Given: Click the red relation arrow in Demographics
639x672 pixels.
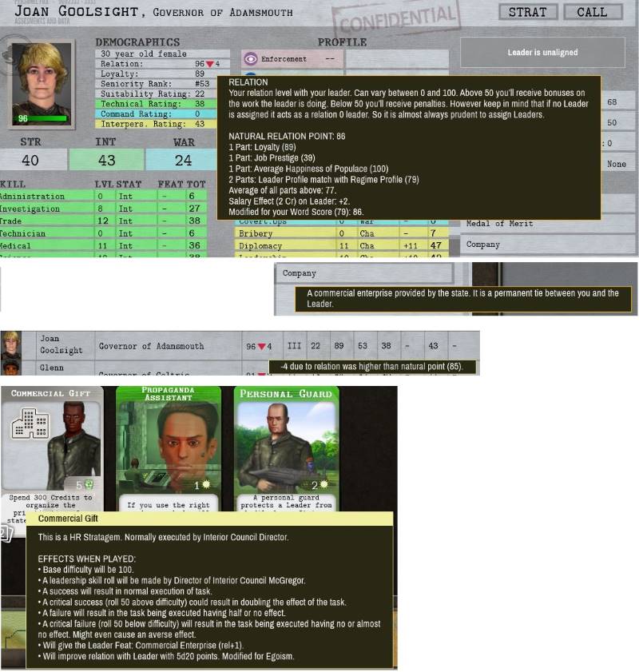Looking at the screenshot, I should point(209,64).
